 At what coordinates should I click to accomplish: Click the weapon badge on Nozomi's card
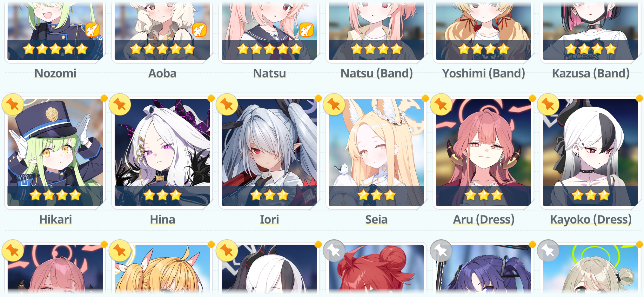[92, 30]
